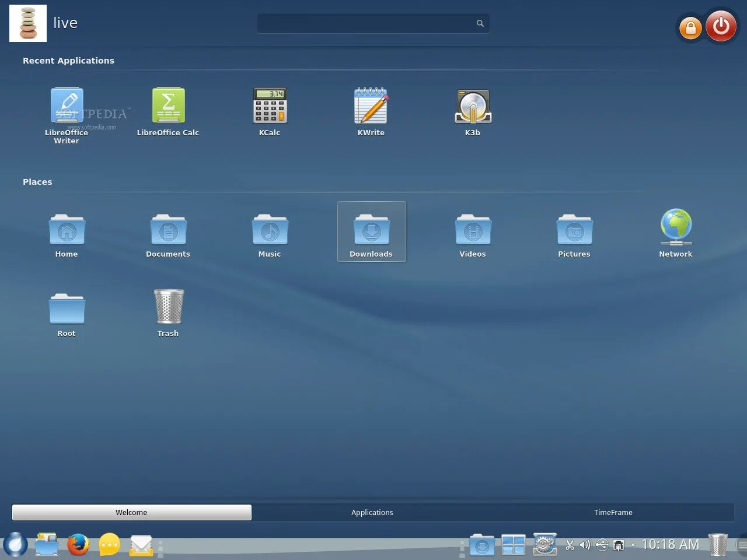
Task: Click the Places section heading
Action: tap(37, 182)
